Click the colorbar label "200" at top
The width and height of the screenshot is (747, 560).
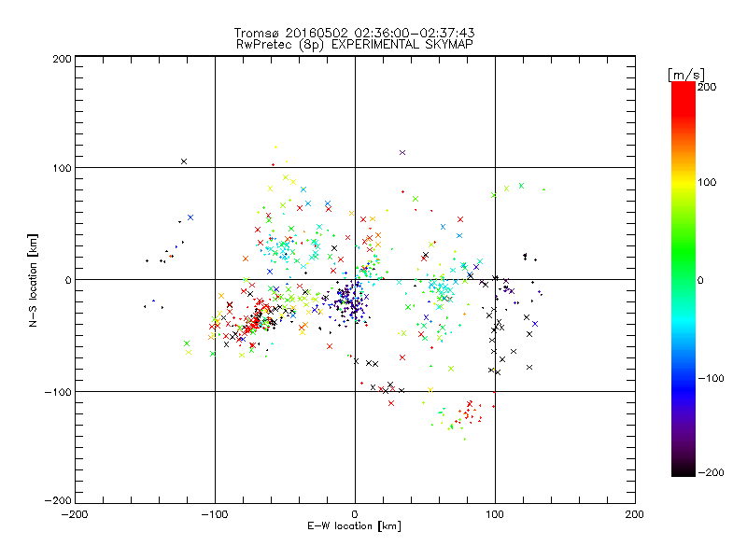tap(708, 87)
